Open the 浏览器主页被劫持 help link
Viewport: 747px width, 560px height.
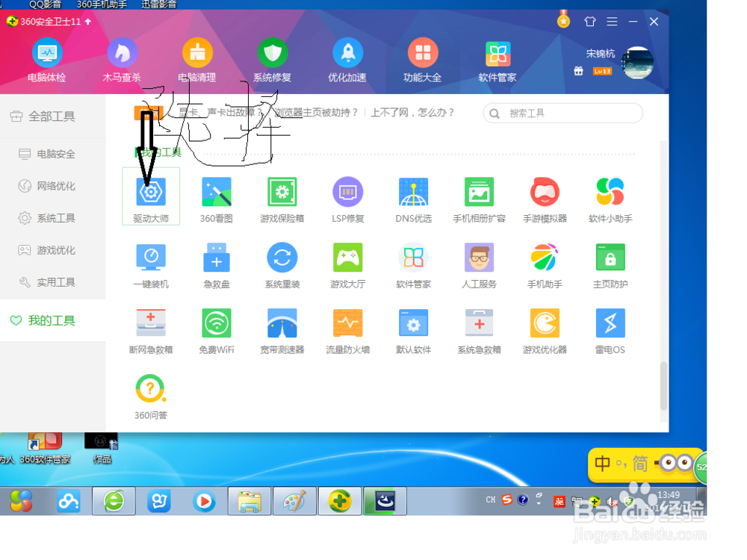click(x=316, y=113)
